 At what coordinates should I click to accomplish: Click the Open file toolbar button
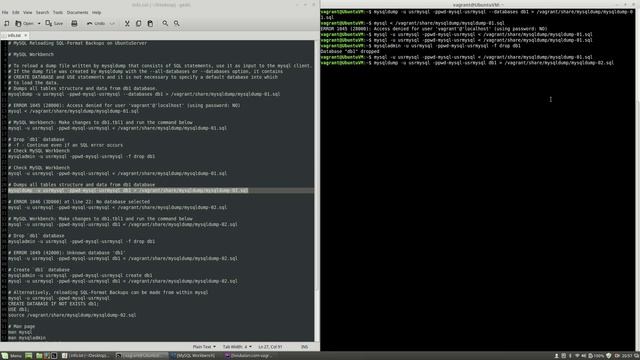coord(24,24)
